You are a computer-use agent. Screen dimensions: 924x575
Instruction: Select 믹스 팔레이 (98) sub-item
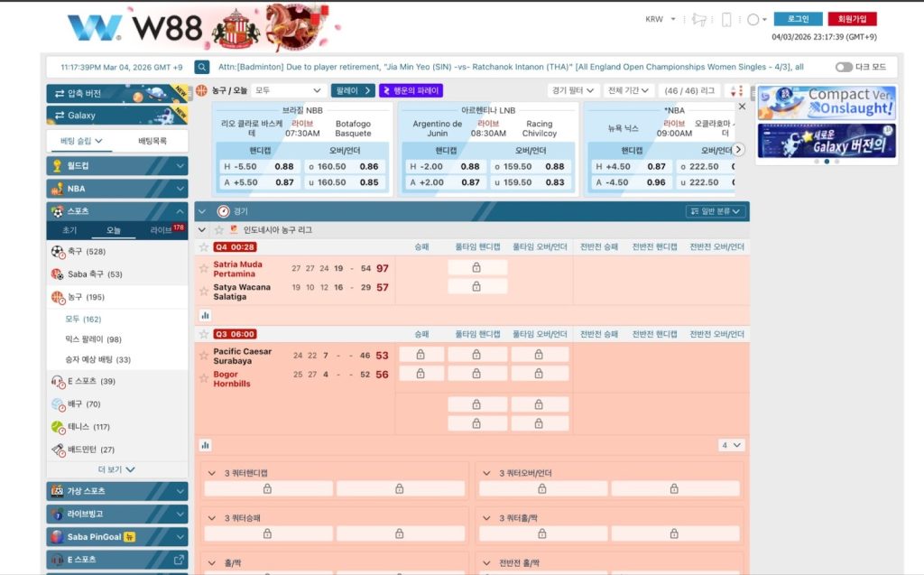click(x=93, y=339)
